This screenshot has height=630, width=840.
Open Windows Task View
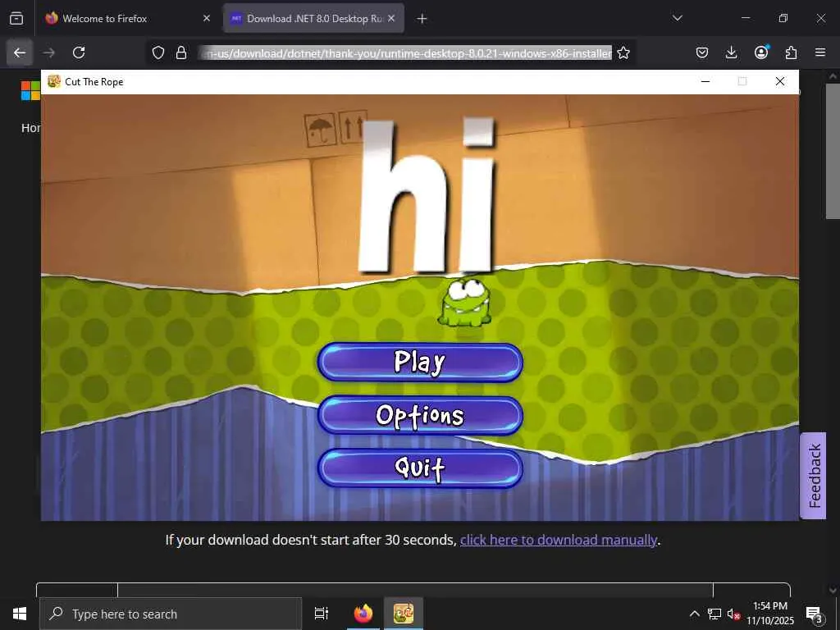click(322, 614)
